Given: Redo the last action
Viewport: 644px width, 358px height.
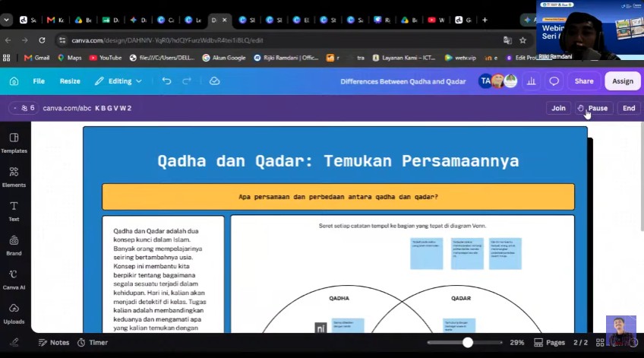Looking at the screenshot, I should pos(187,81).
